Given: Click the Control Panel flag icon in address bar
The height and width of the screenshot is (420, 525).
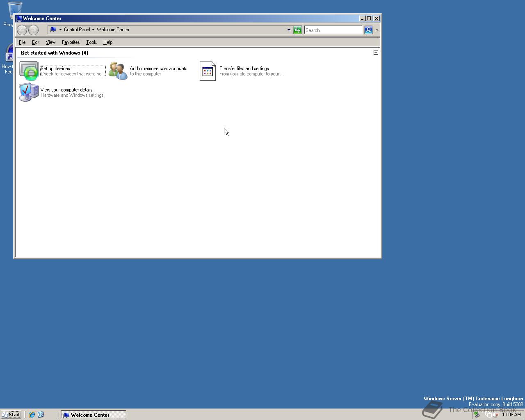Looking at the screenshot, I should [52, 30].
